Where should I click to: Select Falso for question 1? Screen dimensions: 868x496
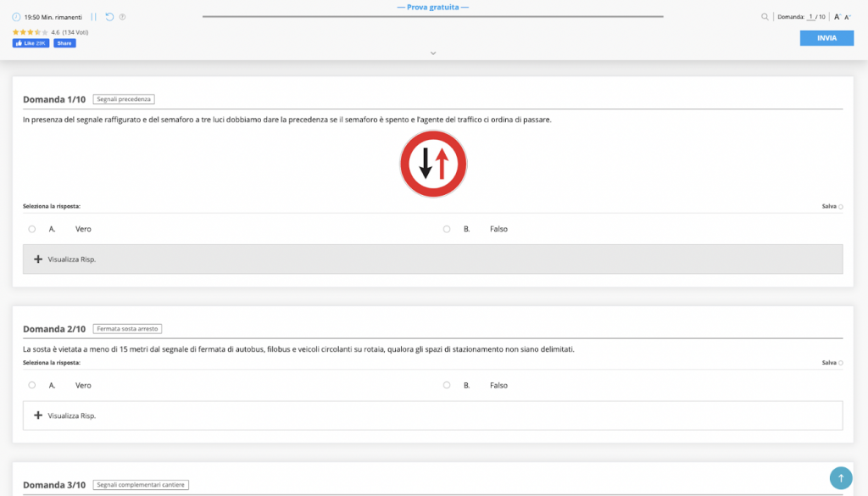[x=447, y=229]
